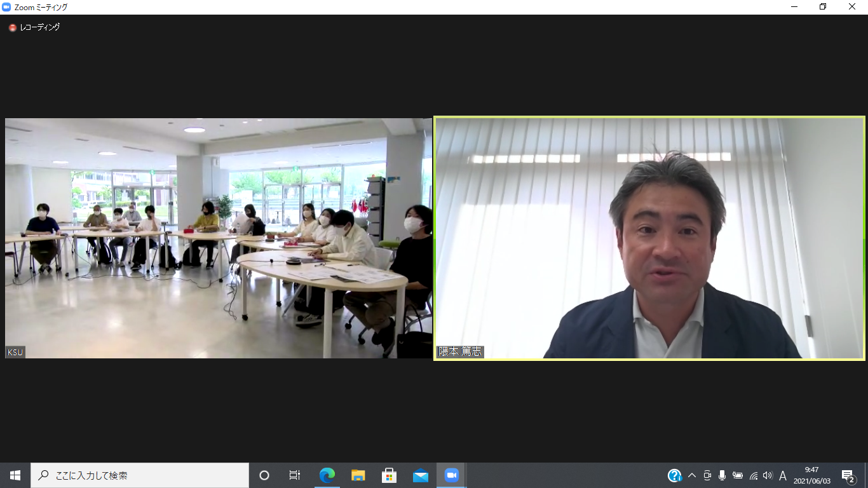The image size is (868, 488).
Task: Toggle the IME input mode A indicator
Action: [x=783, y=475]
